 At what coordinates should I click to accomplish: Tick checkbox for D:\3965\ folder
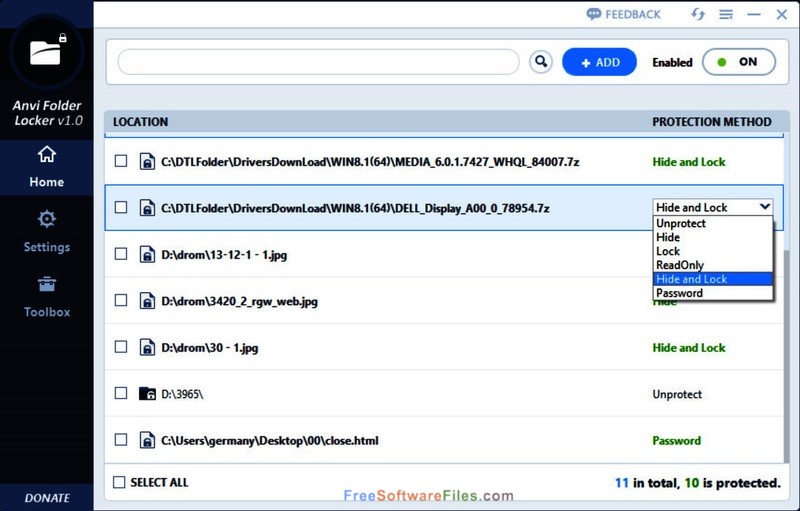[x=121, y=393]
